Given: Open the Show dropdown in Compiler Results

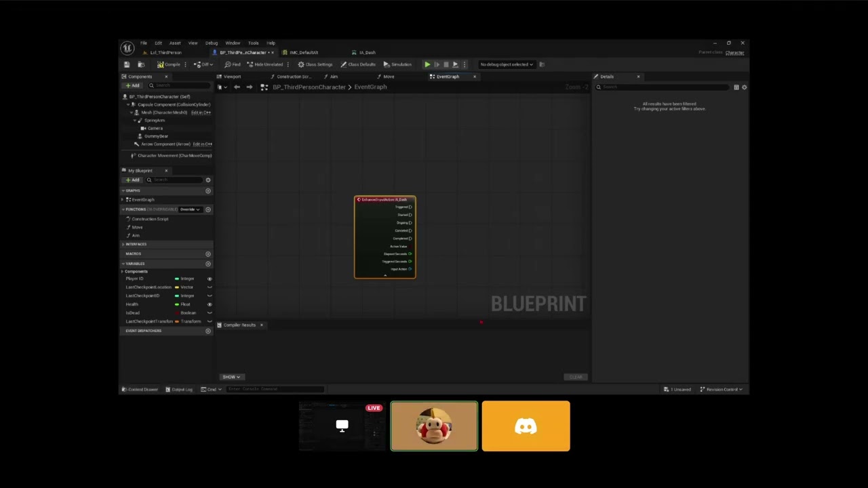Looking at the screenshot, I should (x=231, y=377).
